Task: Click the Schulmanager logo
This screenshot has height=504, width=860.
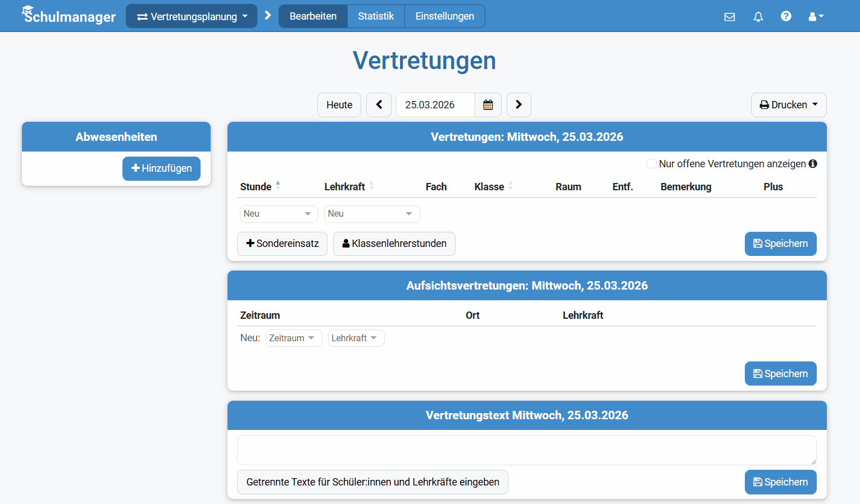Action: pos(67,16)
